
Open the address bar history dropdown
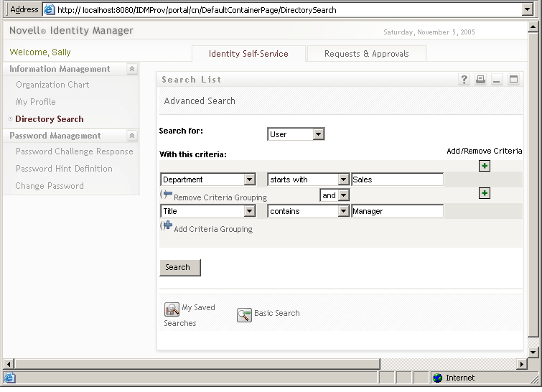pyautogui.click(x=527, y=9)
